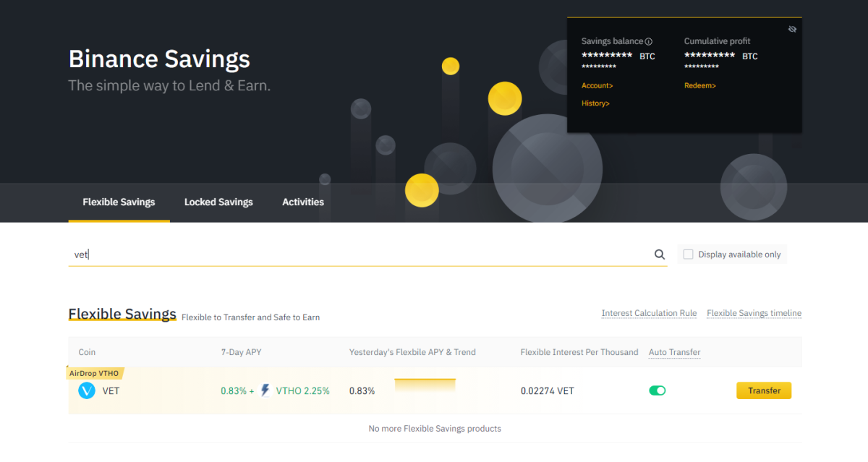Toggle the VET Auto Transfer switch
Image resolution: width=868 pixels, height=462 pixels.
tap(658, 390)
